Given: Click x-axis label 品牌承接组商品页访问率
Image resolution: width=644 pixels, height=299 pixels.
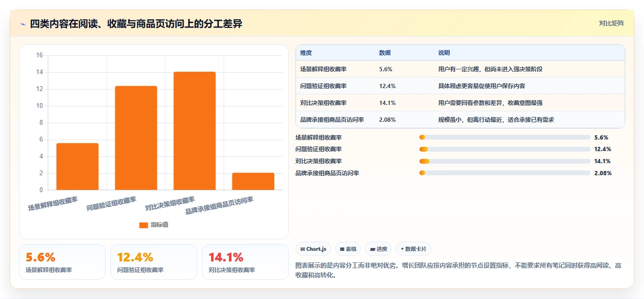Looking at the screenshot, I should click(219, 206).
